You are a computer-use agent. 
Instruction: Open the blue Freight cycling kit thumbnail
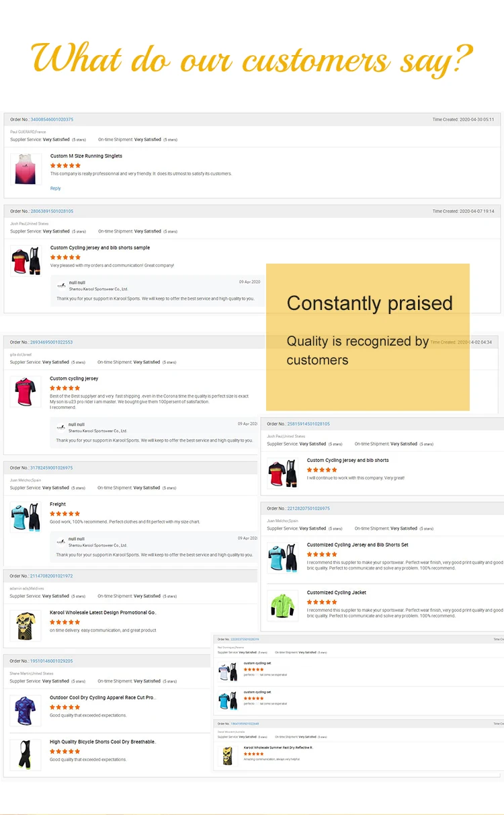click(26, 517)
